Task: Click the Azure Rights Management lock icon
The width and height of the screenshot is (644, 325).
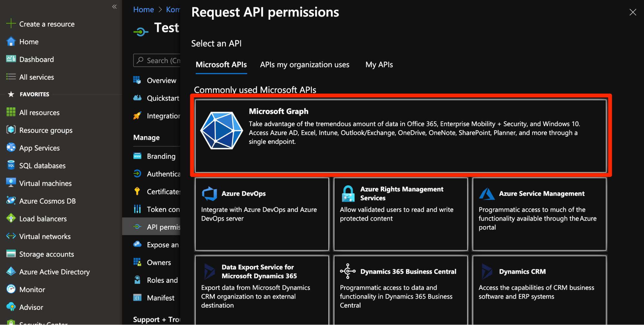Action: (348, 193)
